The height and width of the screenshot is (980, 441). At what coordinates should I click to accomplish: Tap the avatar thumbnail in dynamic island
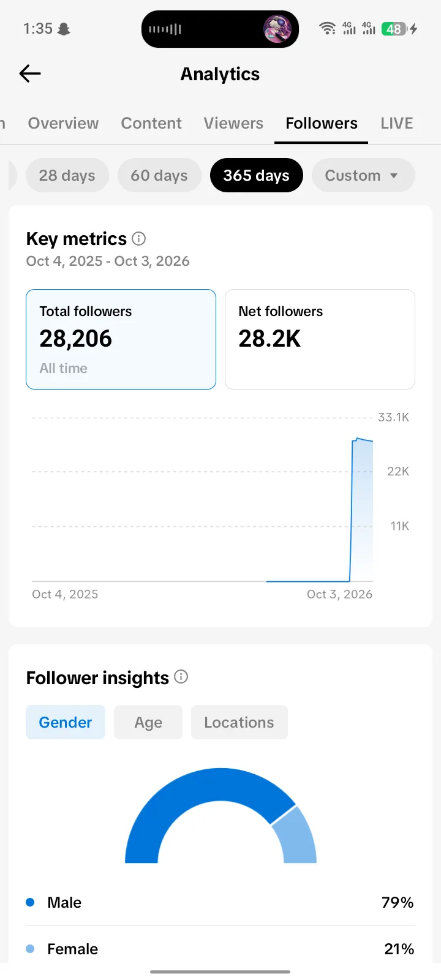[x=276, y=29]
